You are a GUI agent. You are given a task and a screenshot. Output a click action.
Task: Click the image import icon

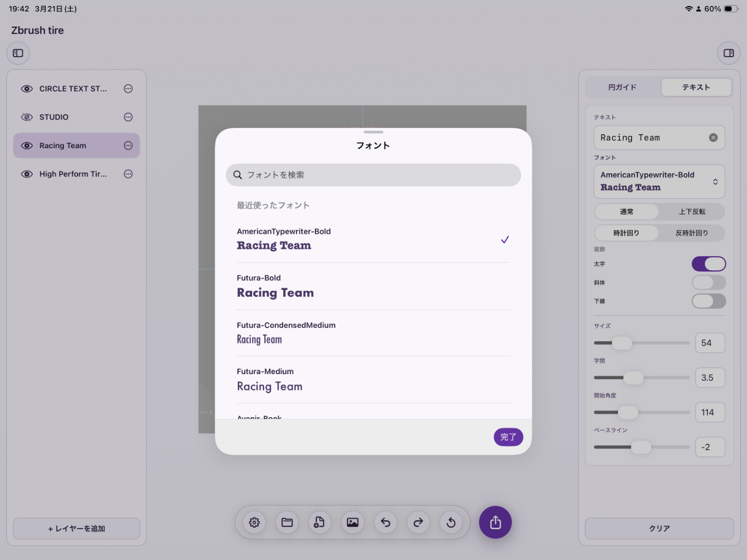pos(353,522)
